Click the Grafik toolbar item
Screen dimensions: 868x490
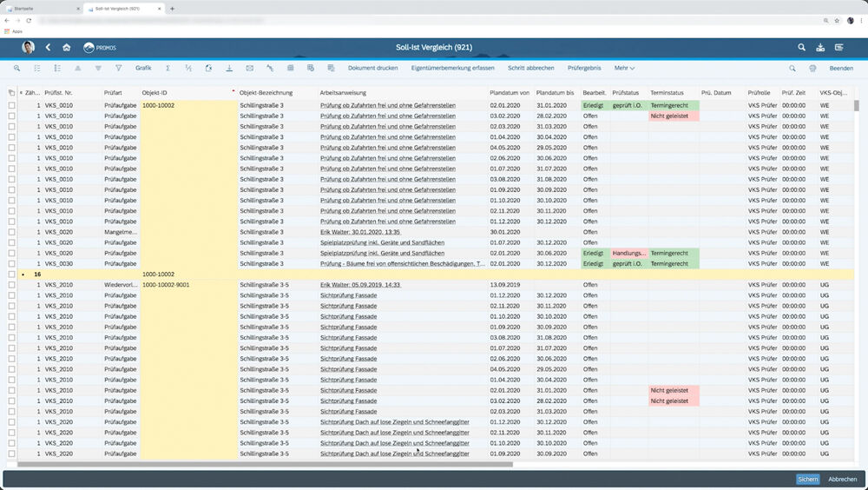click(143, 68)
